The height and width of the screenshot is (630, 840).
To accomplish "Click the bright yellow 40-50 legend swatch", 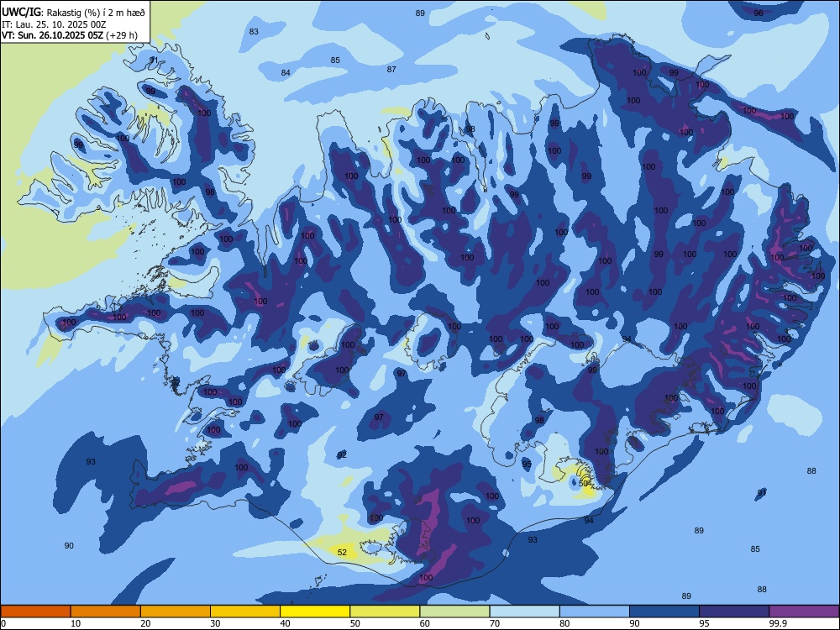I will click(315, 612).
